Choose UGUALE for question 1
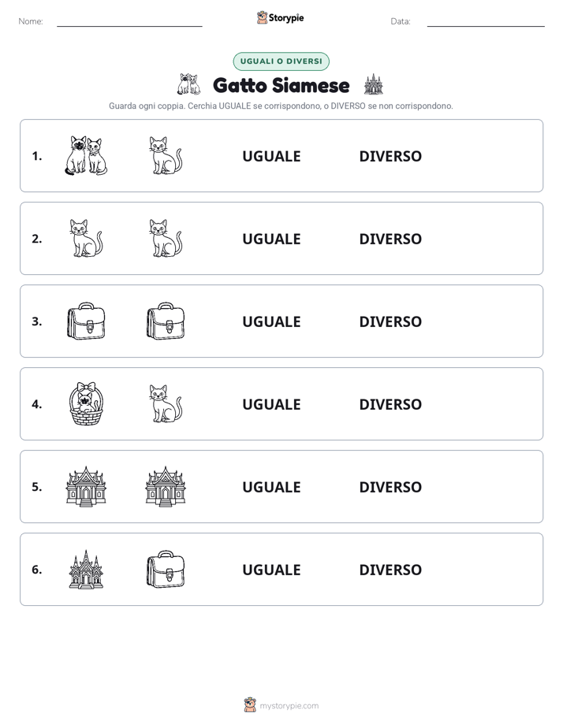This screenshot has width=563, height=728. pos(271,156)
